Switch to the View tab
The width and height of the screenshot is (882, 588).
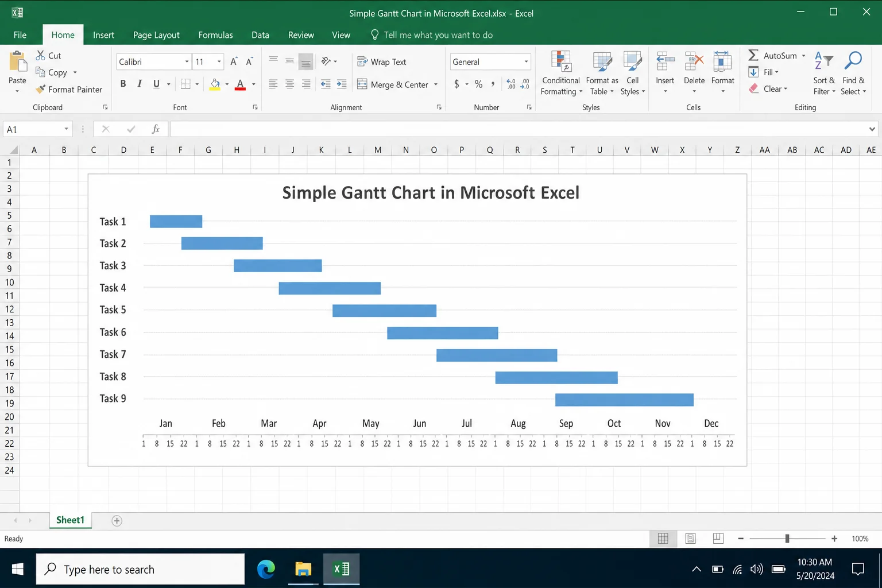pyautogui.click(x=341, y=35)
